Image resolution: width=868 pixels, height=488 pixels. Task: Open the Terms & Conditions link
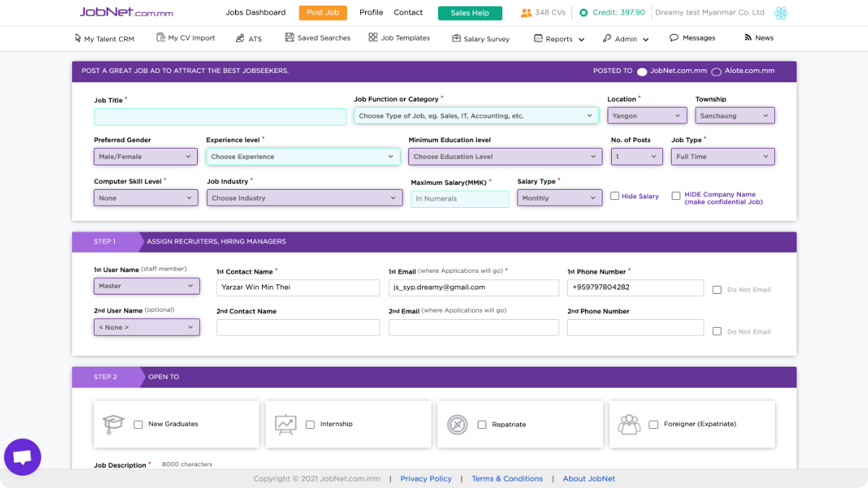(507, 479)
